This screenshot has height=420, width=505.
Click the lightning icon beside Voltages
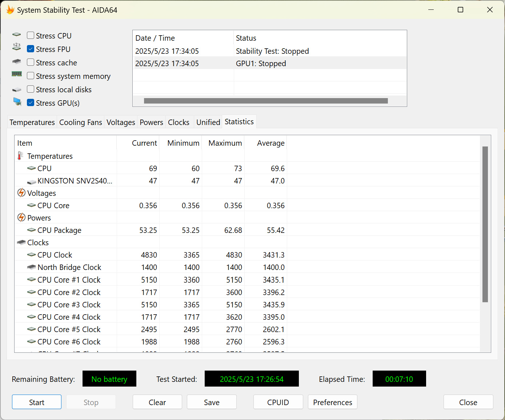coord(21,193)
